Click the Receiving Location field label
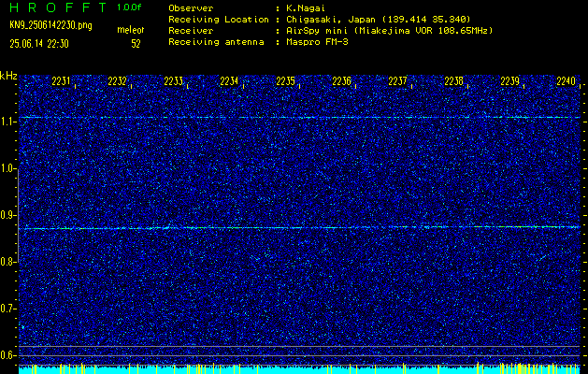This screenshot has width=588, height=374. [219, 19]
